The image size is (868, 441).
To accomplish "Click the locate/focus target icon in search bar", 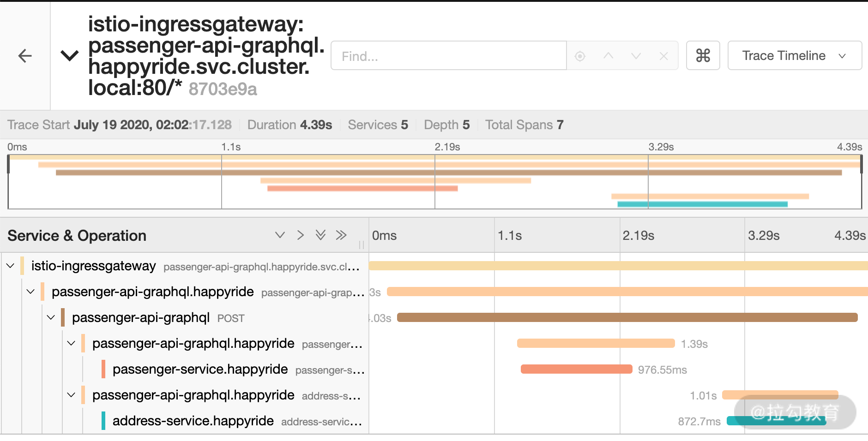I will point(580,56).
